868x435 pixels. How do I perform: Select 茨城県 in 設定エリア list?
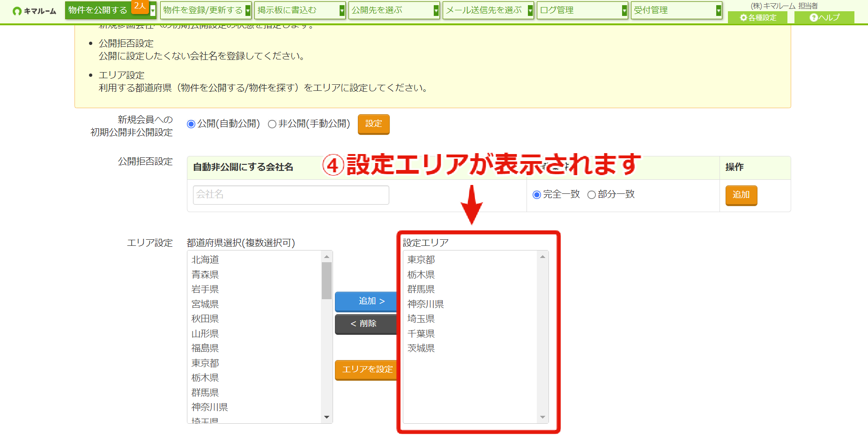pos(470,348)
